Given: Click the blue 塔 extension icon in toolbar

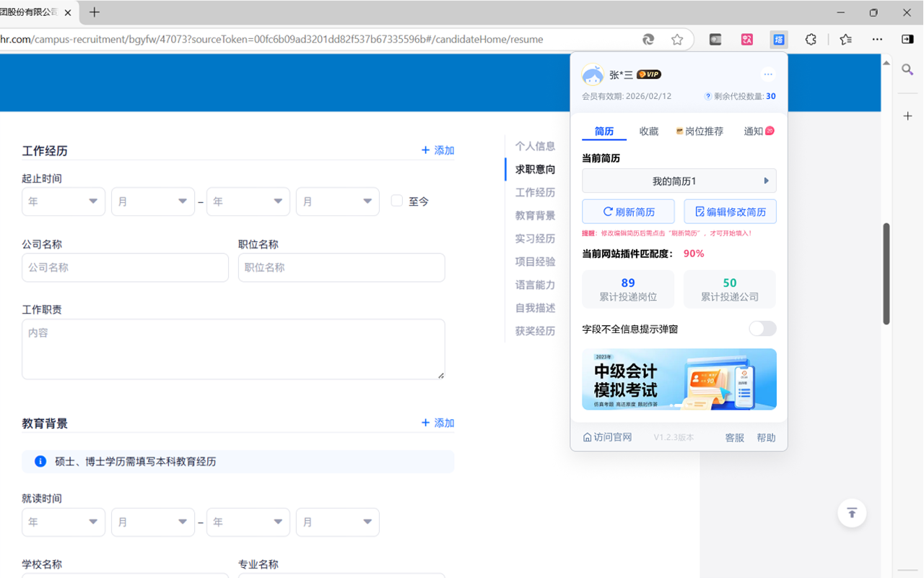Looking at the screenshot, I should point(778,40).
